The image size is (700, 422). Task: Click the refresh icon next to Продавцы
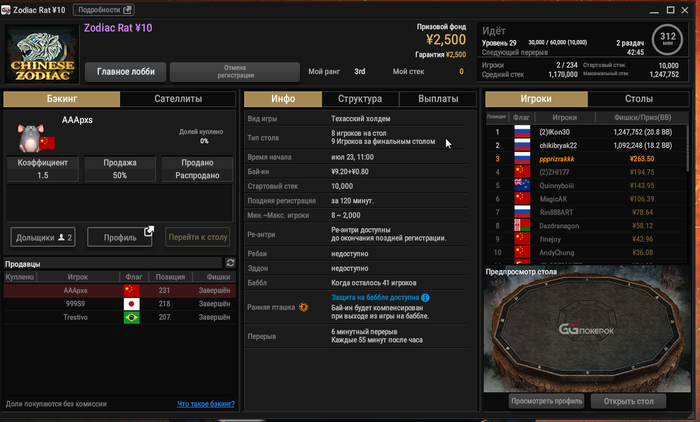[230, 263]
